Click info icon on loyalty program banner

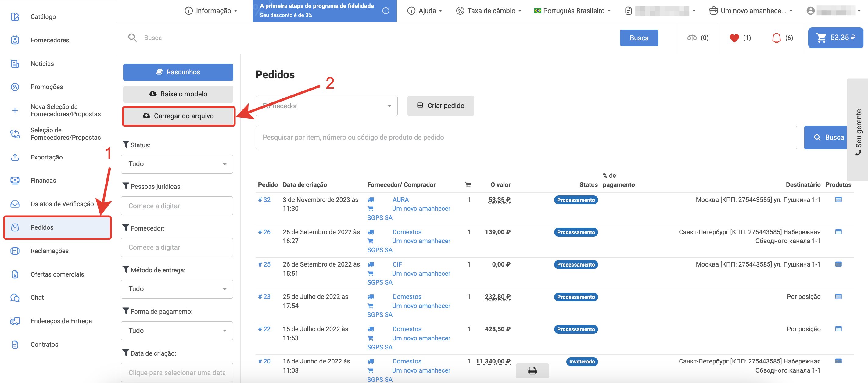386,11
